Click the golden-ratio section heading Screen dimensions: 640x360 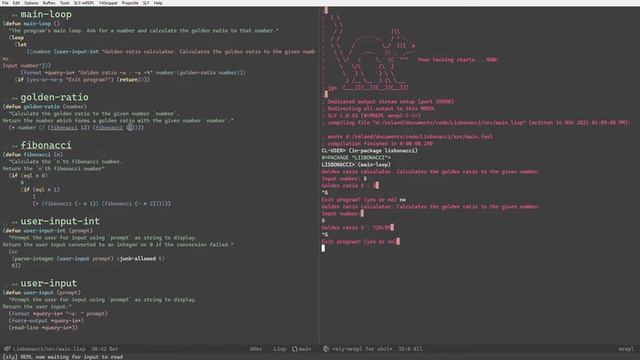pyautogui.click(x=54, y=97)
